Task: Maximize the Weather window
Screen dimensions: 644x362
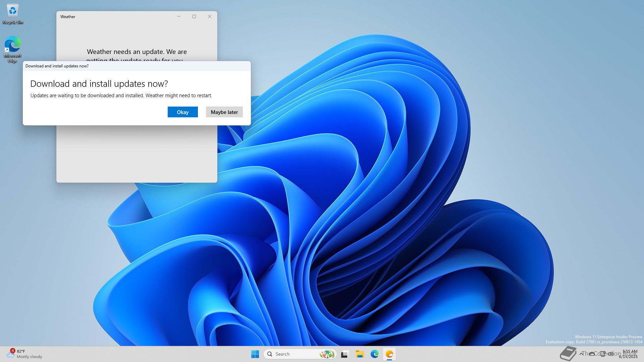Action: 194,16
